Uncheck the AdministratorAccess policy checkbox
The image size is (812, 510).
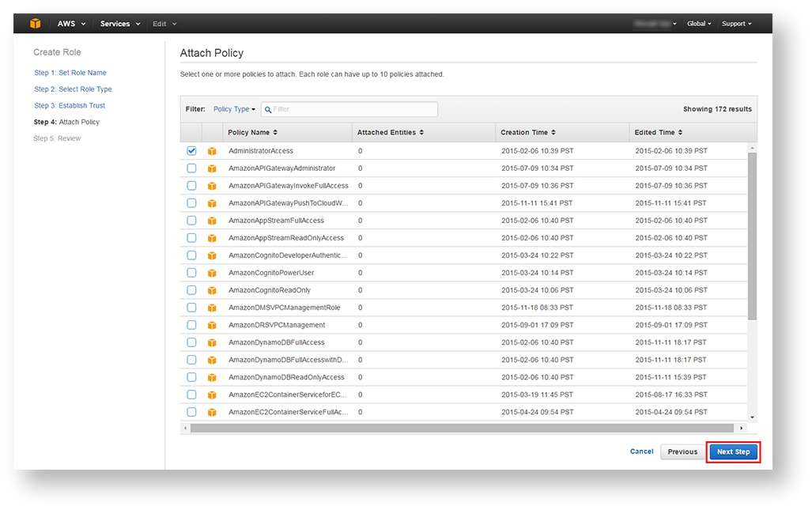point(191,151)
